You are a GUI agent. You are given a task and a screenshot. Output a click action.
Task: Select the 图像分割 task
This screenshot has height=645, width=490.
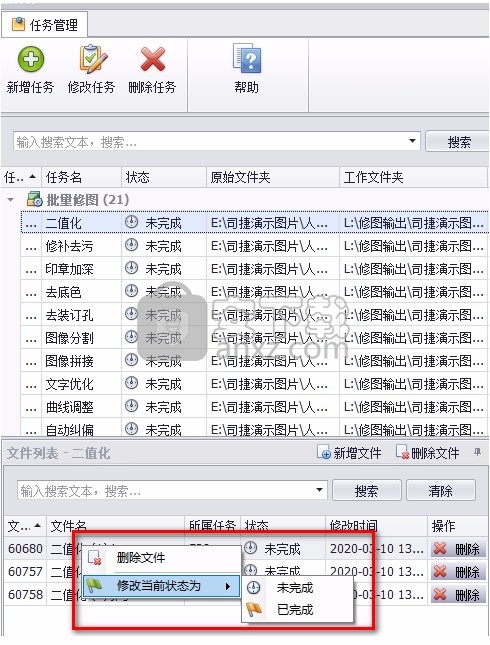tap(69, 339)
